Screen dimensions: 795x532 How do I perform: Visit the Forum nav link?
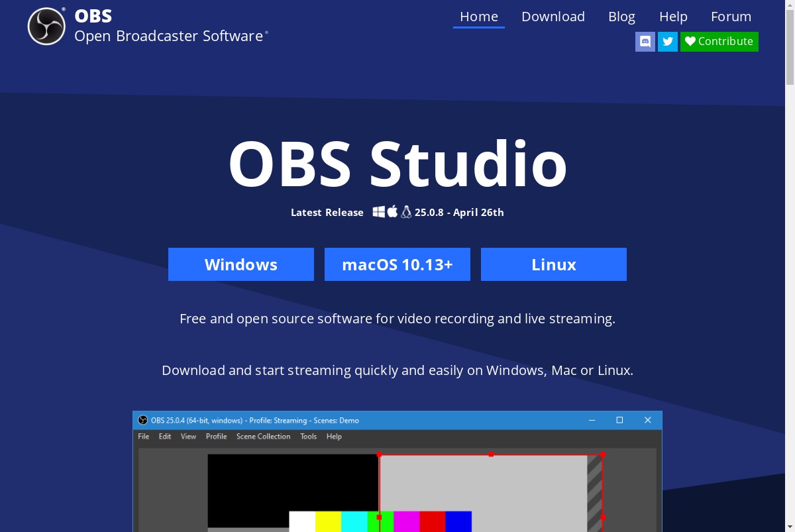click(731, 17)
